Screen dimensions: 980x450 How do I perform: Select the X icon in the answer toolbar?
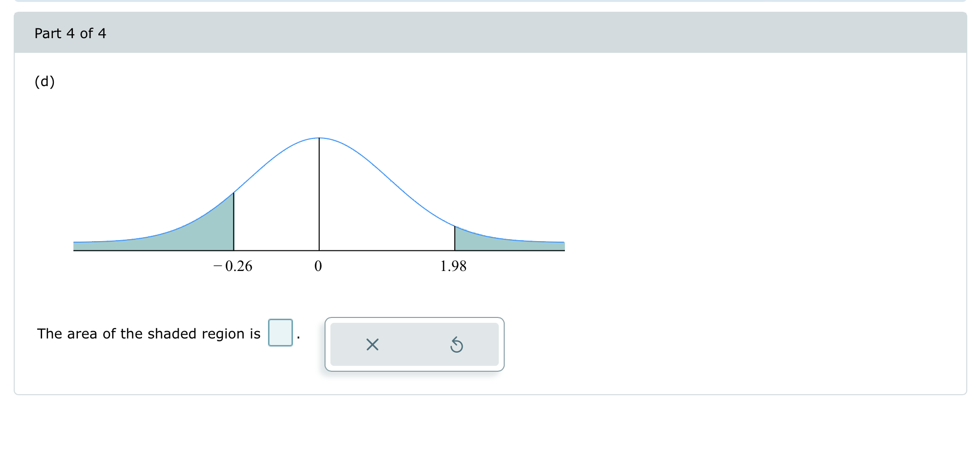click(x=373, y=345)
